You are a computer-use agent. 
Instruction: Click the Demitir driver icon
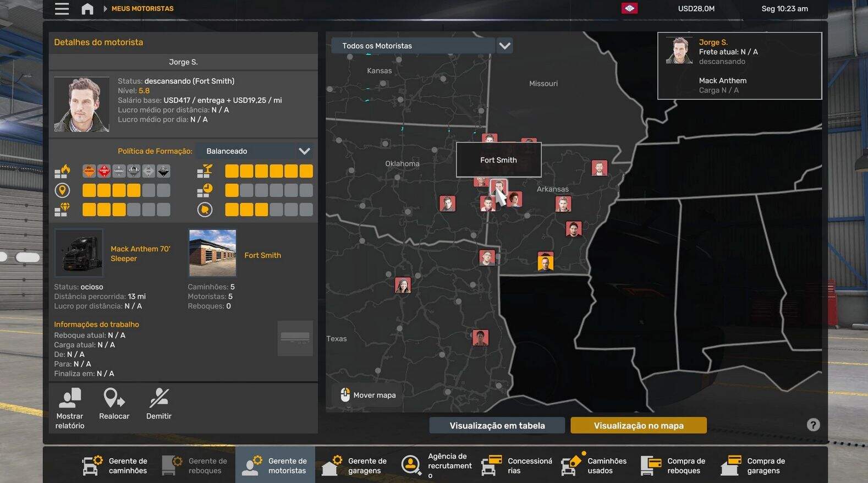click(159, 398)
